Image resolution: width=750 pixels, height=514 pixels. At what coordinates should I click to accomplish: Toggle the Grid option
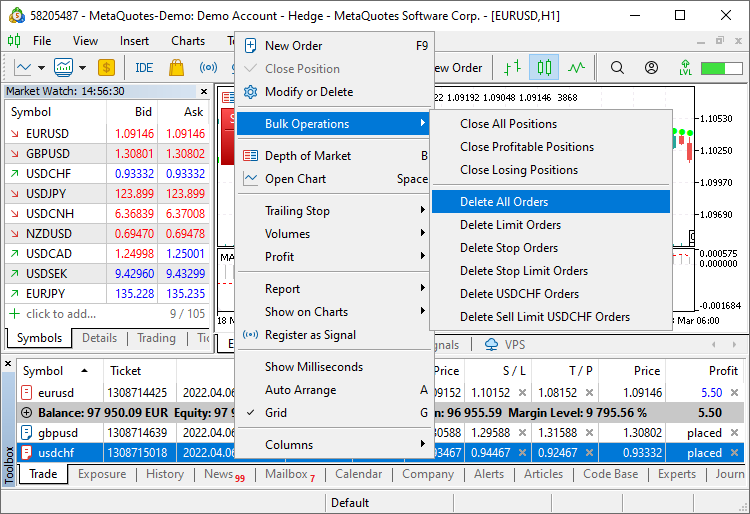tap(334, 413)
